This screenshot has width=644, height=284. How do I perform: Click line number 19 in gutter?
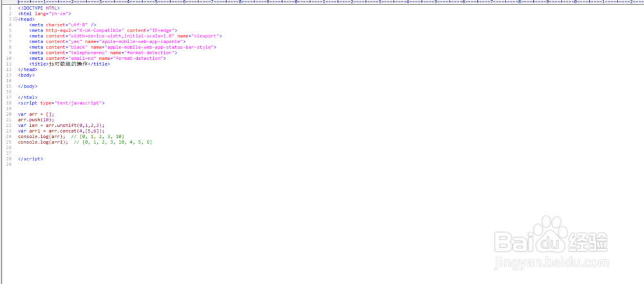pyautogui.click(x=9, y=108)
